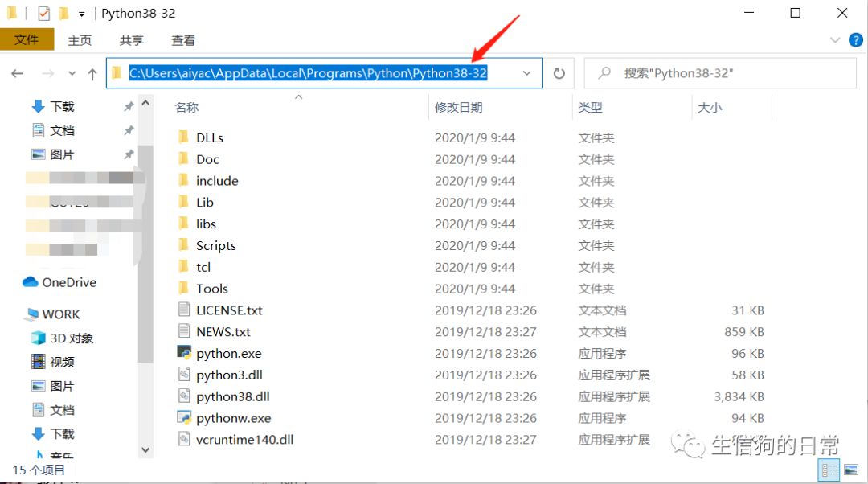868x484 pixels.
Task: Click the python38.dll file icon
Action: pos(184,396)
